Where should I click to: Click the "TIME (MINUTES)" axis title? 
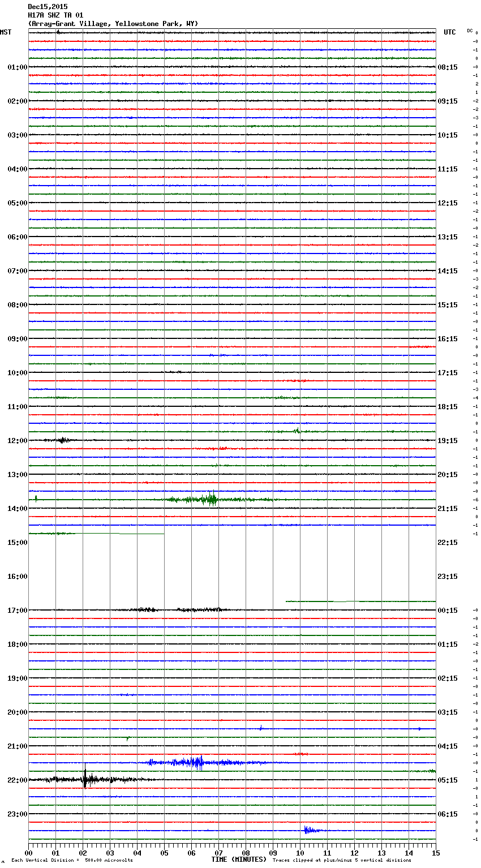point(239,860)
